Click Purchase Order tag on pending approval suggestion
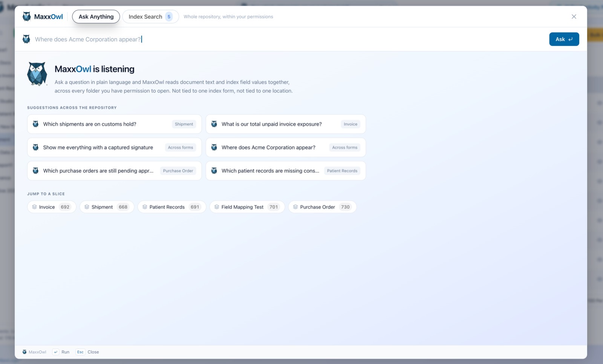The height and width of the screenshot is (364, 603). click(178, 171)
